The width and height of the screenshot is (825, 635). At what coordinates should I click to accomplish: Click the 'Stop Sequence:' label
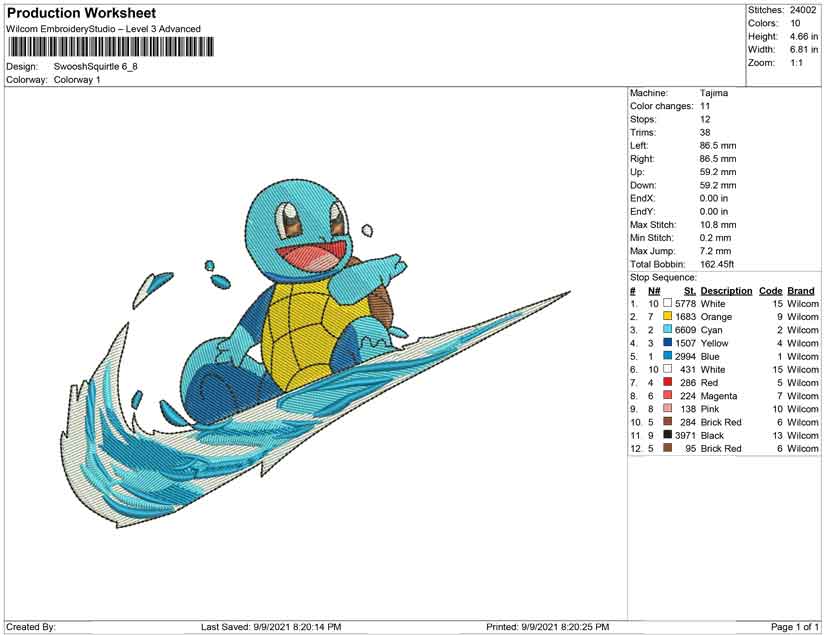(663, 277)
